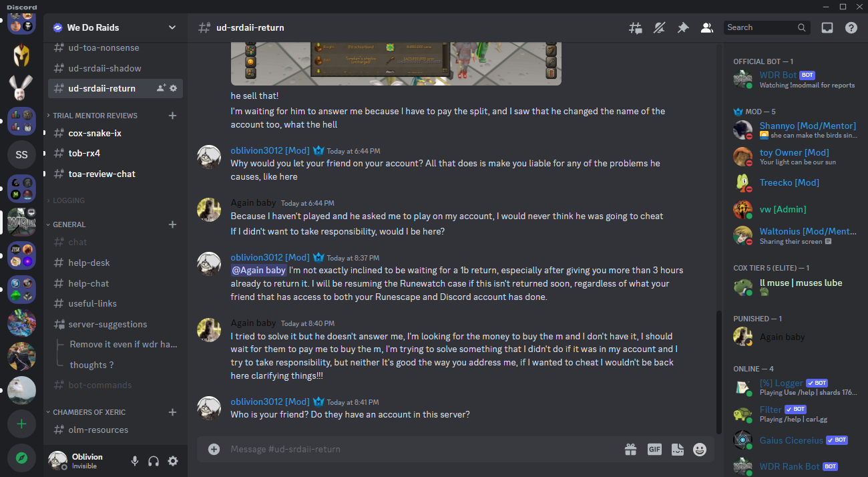Open the Inbox icon

pyautogui.click(x=827, y=27)
